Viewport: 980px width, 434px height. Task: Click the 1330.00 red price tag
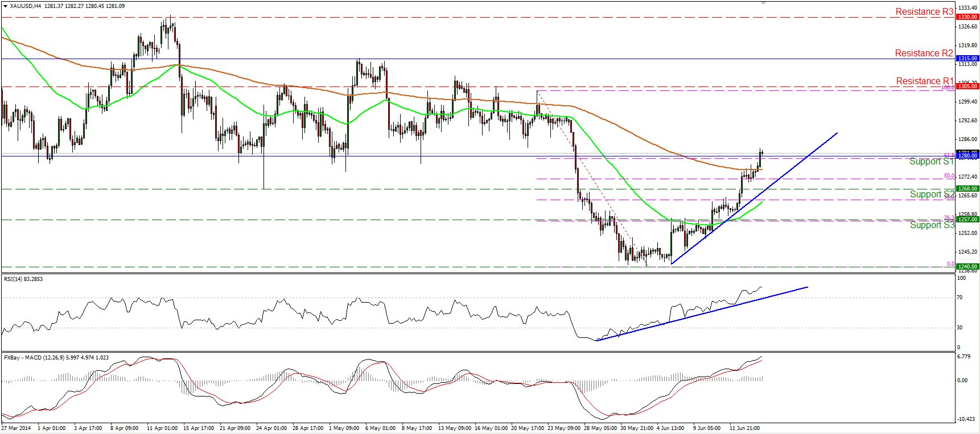(x=967, y=17)
